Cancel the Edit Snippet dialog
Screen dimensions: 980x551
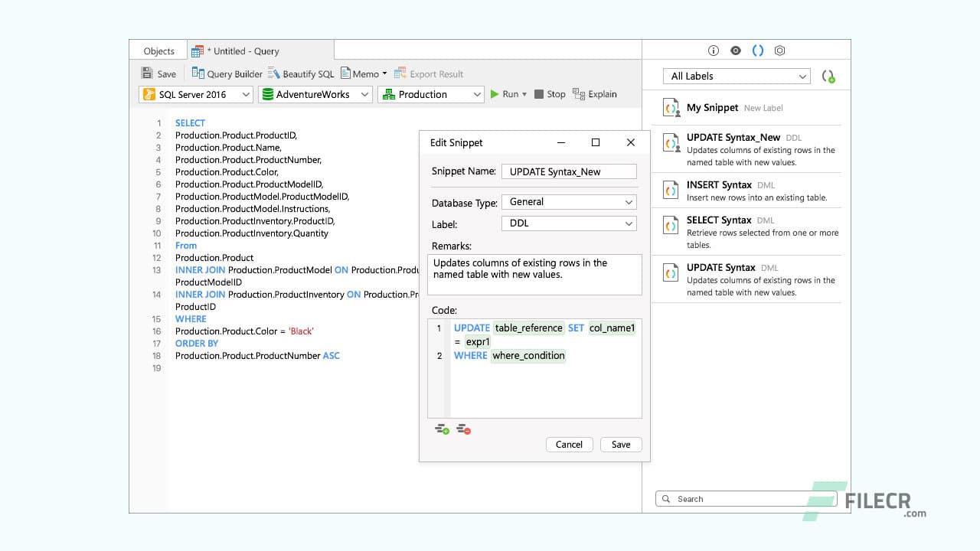[x=569, y=444]
